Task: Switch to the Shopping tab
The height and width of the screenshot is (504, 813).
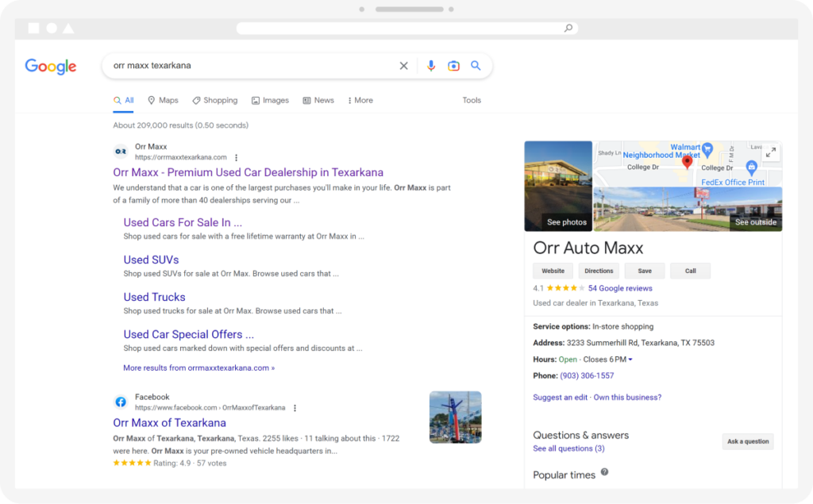Action: click(x=214, y=101)
